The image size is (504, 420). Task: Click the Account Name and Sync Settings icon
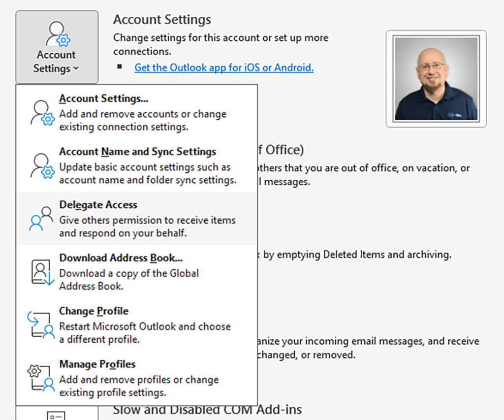(42, 166)
